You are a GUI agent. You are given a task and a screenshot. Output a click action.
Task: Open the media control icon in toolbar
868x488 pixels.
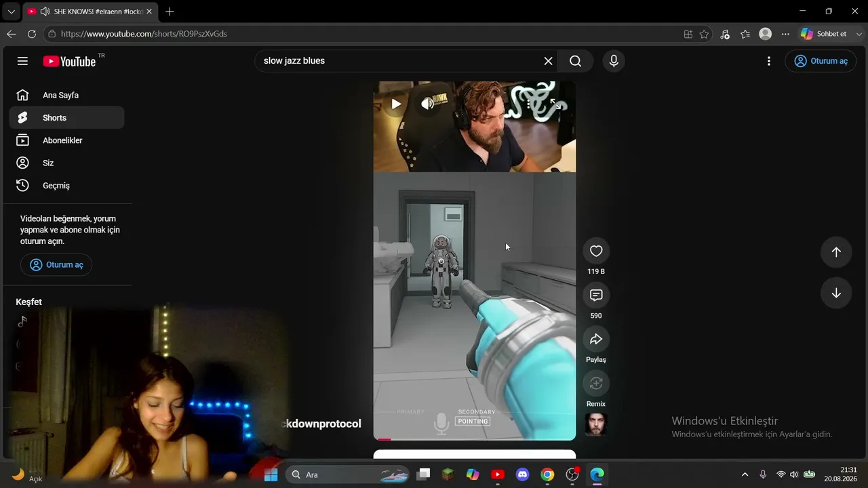tap(725, 34)
